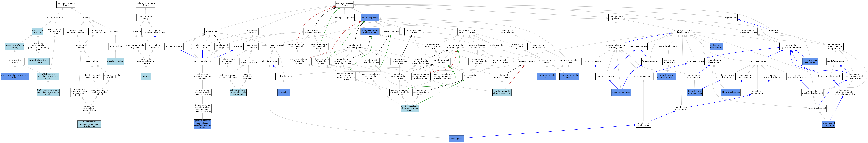Select the 'androgen metabolic process' node

point(569,76)
